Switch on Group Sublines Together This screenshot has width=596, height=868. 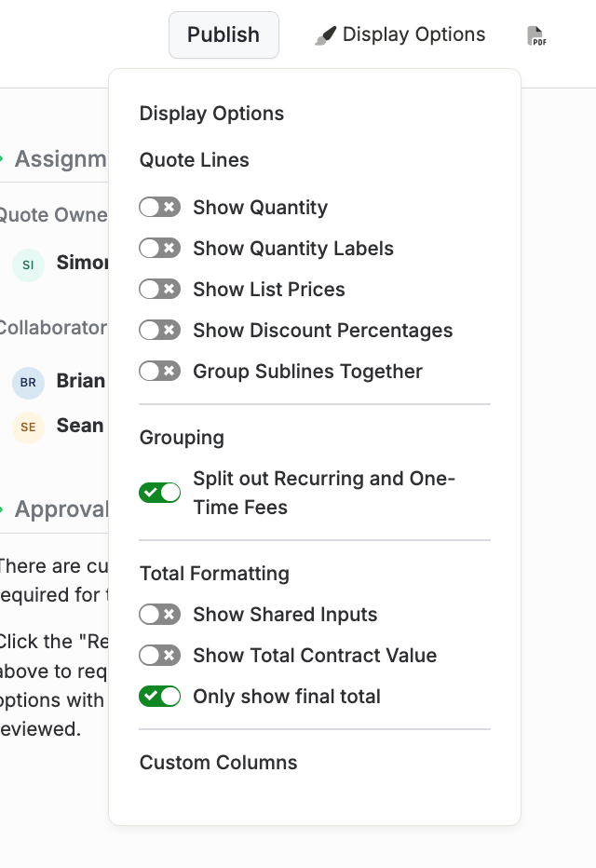[x=159, y=371]
